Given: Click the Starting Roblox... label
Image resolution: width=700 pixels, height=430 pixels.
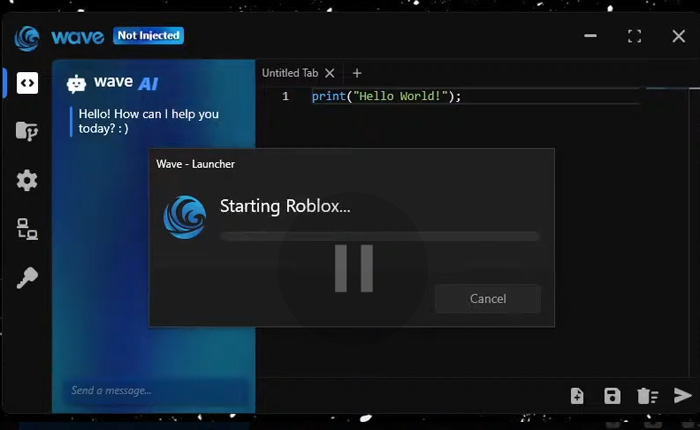Looking at the screenshot, I should (285, 206).
